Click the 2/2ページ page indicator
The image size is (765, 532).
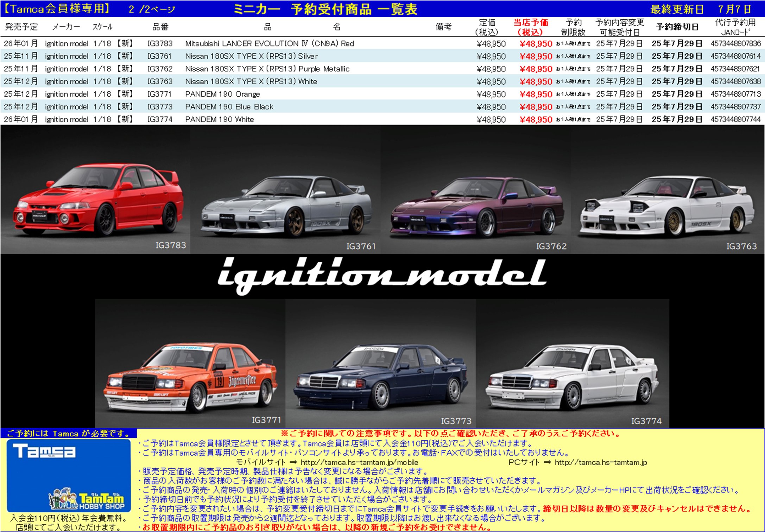pos(152,9)
